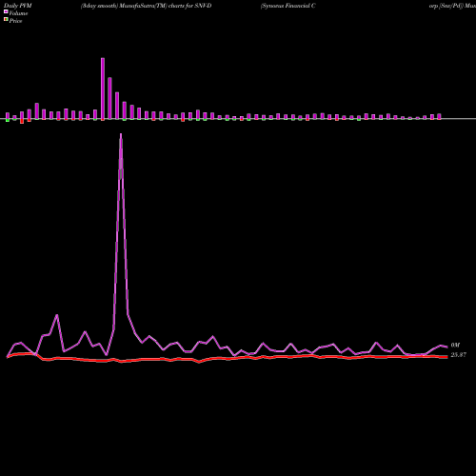Viewport: 476px width, 476px height.
Task: Click the first volume bar on the left
Action: (x=8, y=116)
